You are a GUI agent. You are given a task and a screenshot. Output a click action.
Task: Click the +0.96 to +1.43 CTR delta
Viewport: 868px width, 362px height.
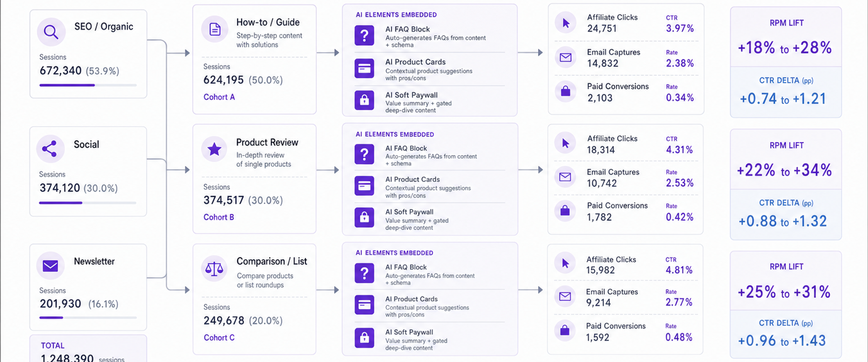[782, 341]
